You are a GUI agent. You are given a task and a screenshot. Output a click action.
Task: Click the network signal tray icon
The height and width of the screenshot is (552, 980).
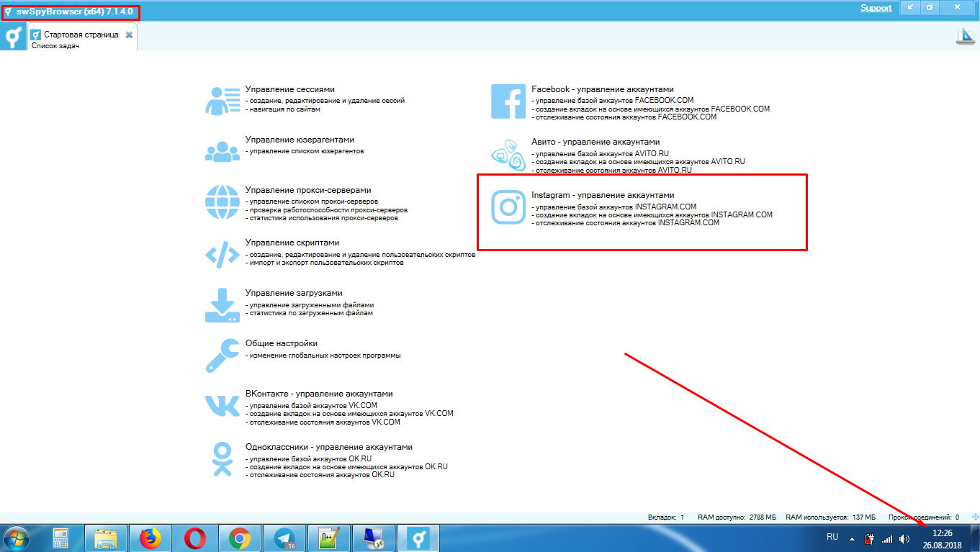click(887, 538)
